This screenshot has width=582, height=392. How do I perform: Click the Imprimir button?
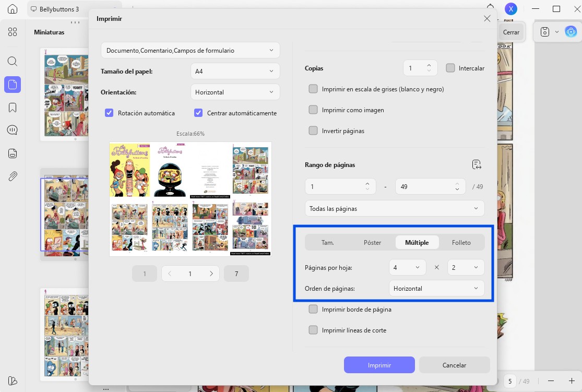pos(379,365)
